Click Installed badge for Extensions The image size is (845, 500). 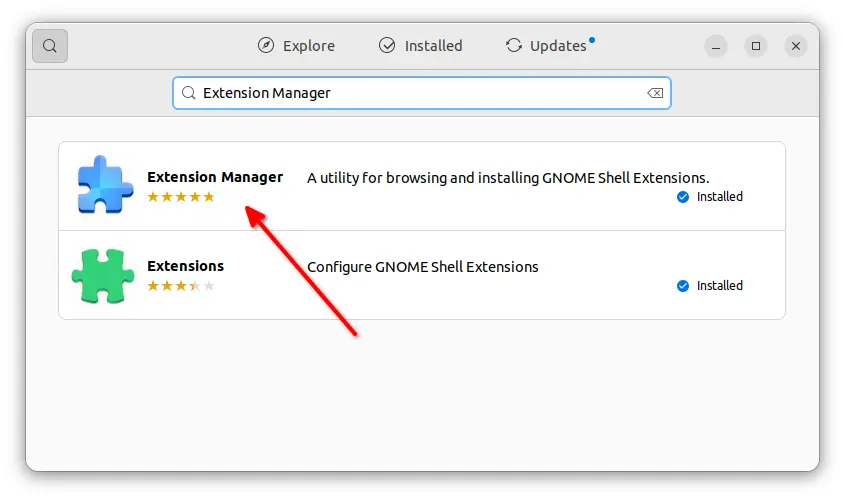point(710,286)
